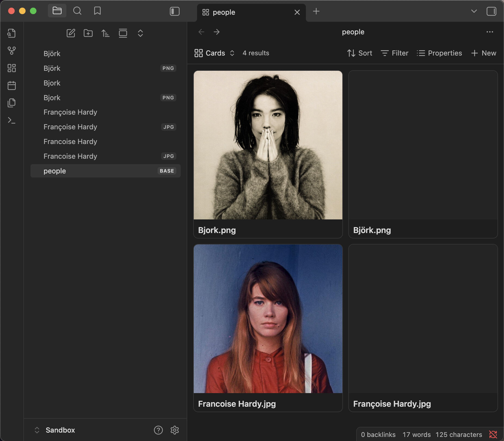The width and height of the screenshot is (504, 441).
Task: Open the Properties menu
Action: click(x=439, y=53)
